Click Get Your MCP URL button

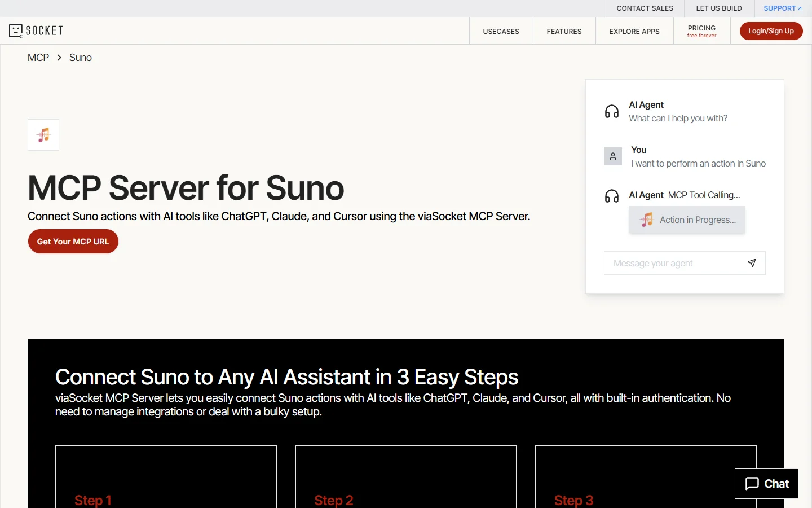tap(73, 242)
